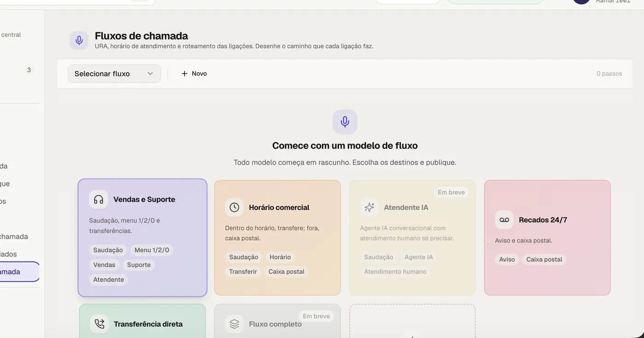The width and height of the screenshot is (644, 338).
Task: Click the "0 passos" step counter
Action: coord(609,74)
